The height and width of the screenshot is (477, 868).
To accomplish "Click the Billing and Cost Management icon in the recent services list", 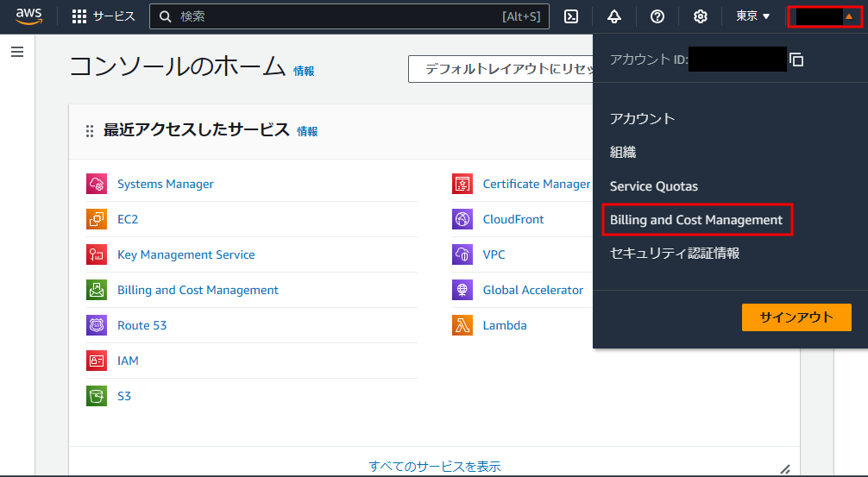I will [x=97, y=290].
